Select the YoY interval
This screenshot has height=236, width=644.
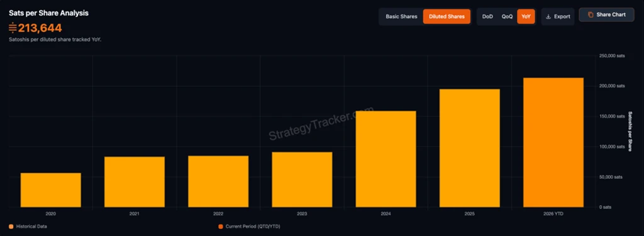(526, 16)
